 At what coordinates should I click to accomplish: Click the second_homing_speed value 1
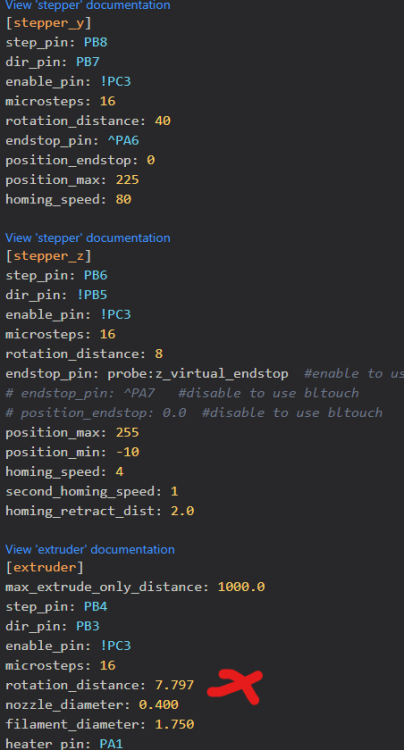point(174,491)
